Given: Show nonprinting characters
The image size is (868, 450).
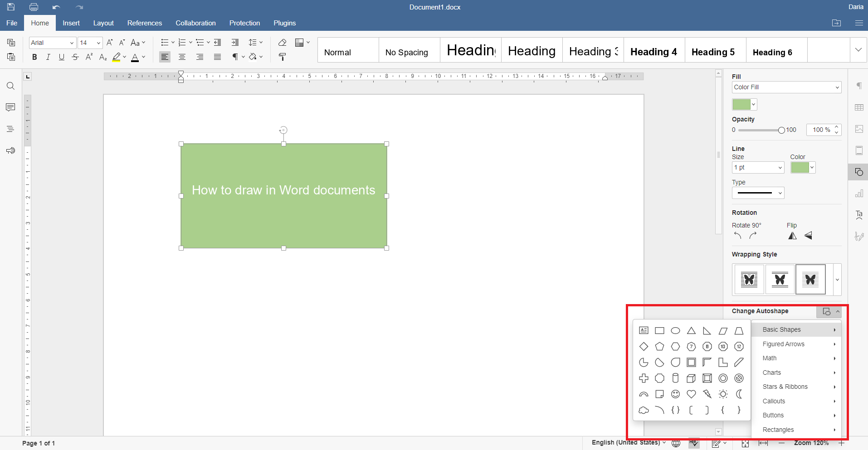Looking at the screenshot, I should 235,57.
